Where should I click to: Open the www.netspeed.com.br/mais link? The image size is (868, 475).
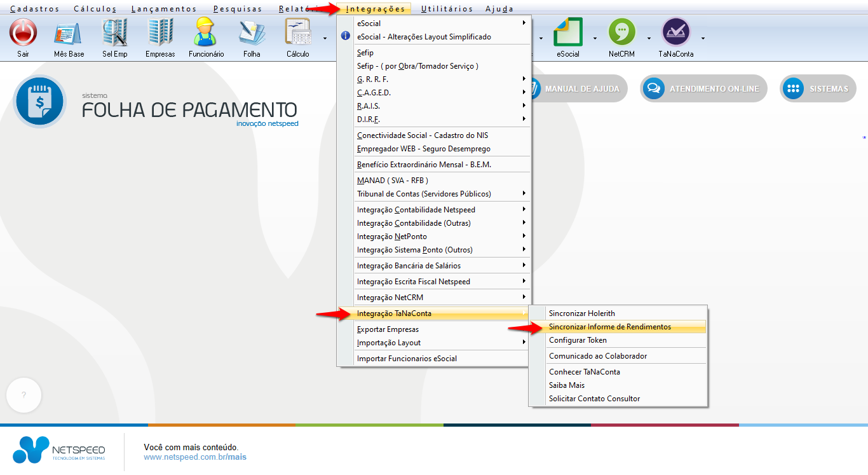click(194, 457)
